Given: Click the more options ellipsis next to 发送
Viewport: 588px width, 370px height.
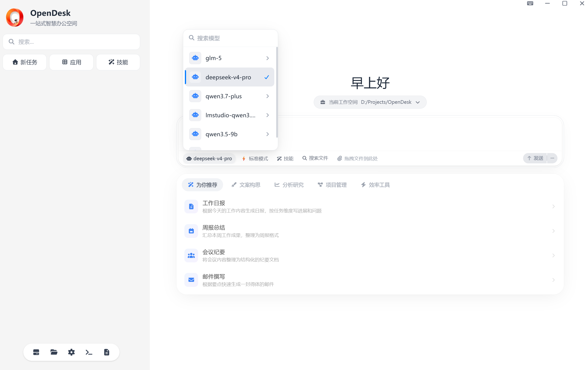Looking at the screenshot, I should tap(552, 158).
